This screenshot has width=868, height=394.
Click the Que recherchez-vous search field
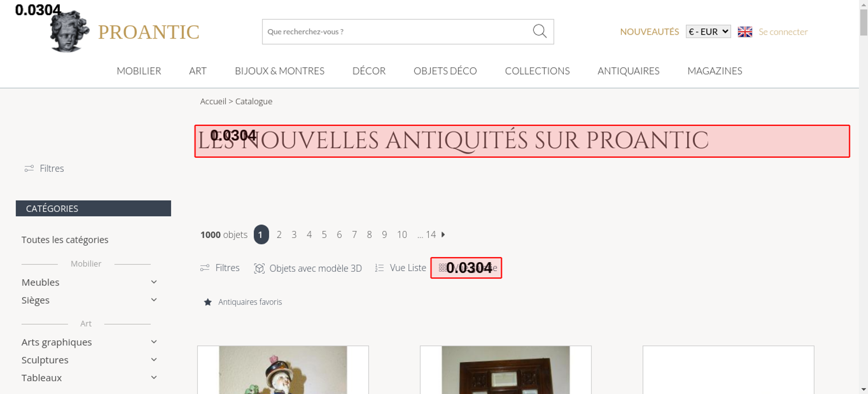397,32
